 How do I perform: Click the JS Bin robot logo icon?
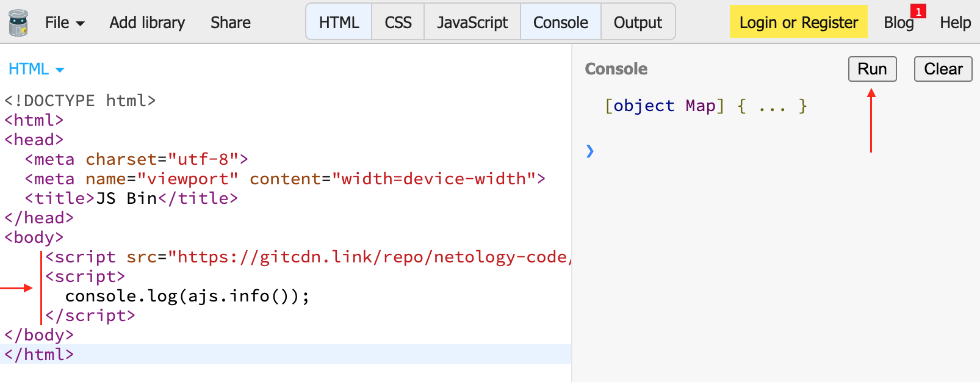18,23
